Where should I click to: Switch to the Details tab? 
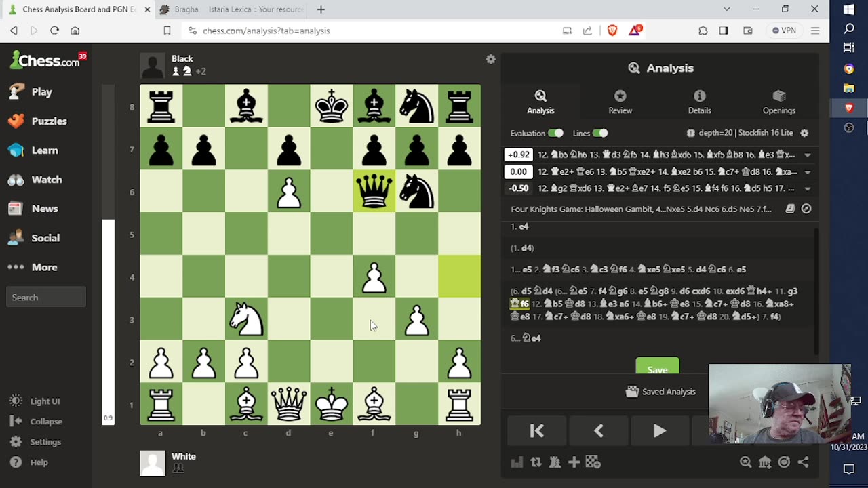pos(699,102)
